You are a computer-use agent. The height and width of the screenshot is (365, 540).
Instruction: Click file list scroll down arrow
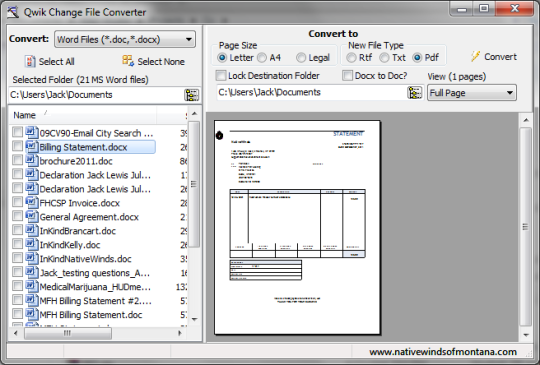coord(194,319)
